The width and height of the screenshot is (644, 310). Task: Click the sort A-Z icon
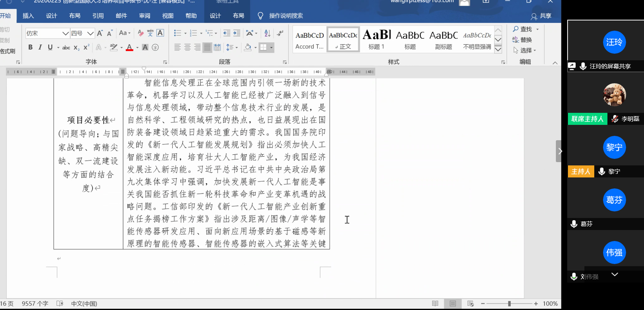(x=267, y=33)
